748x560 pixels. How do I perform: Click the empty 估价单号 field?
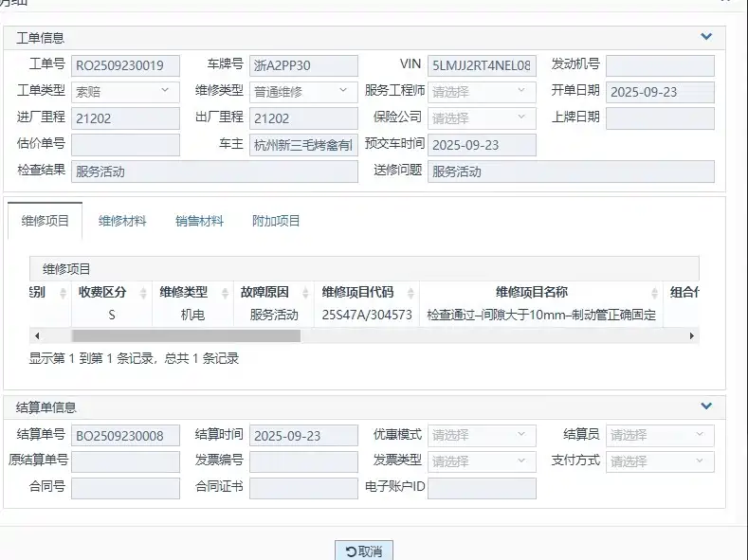125,144
